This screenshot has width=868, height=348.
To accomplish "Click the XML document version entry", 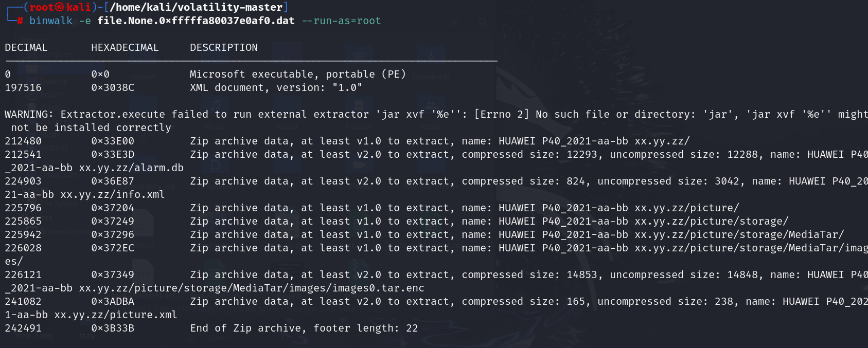I will coord(276,87).
